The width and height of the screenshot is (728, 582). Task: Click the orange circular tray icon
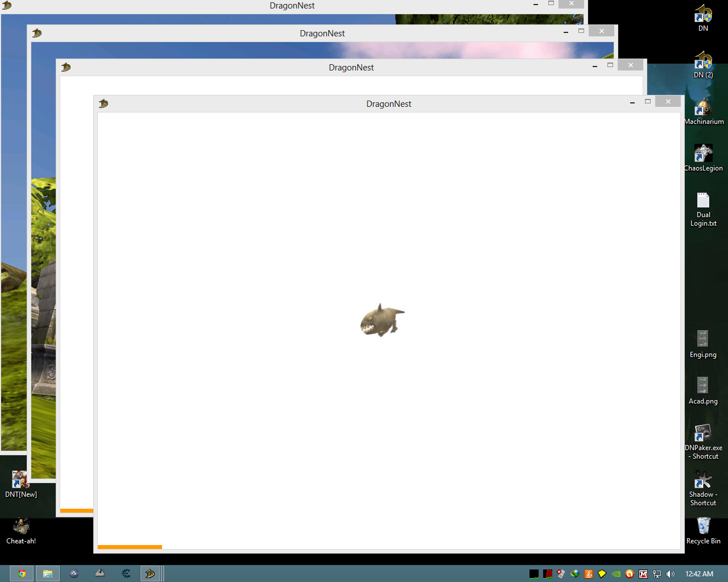coord(630,574)
